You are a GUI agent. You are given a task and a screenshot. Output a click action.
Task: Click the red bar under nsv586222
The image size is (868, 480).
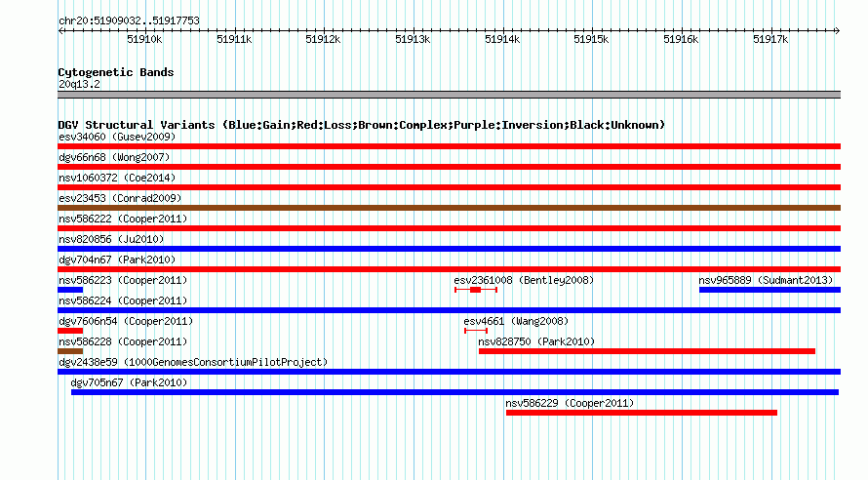coord(449,228)
